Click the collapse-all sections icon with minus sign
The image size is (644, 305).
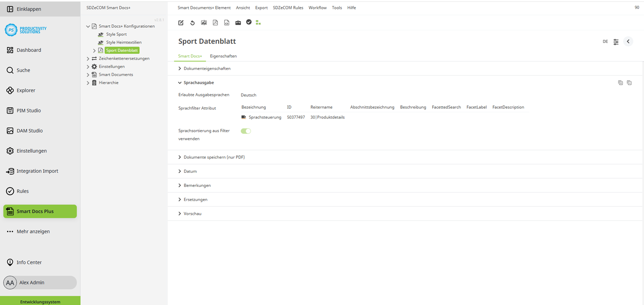(629, 82)
